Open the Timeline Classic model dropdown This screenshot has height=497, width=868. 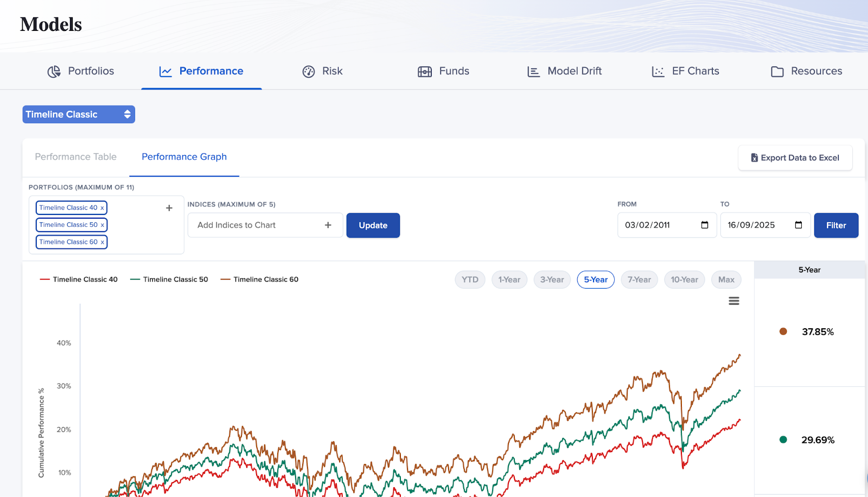79,114
